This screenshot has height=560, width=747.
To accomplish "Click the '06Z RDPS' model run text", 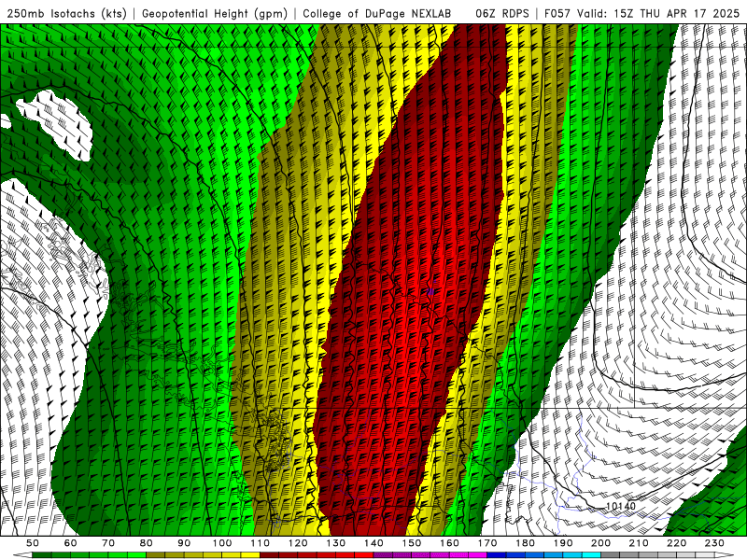I will [x=501, y=13].
